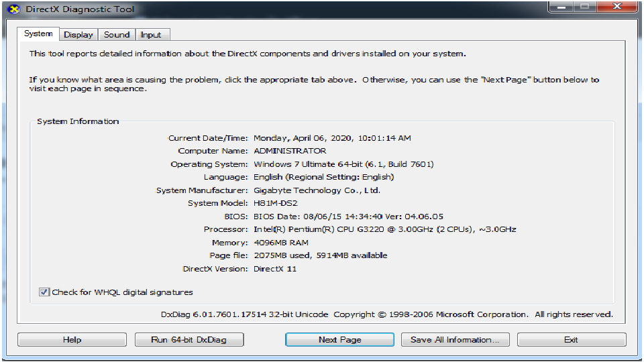Click the Memory 4096MB RAM text
Screen dimensions: 644x362
(x=281, y=243)
